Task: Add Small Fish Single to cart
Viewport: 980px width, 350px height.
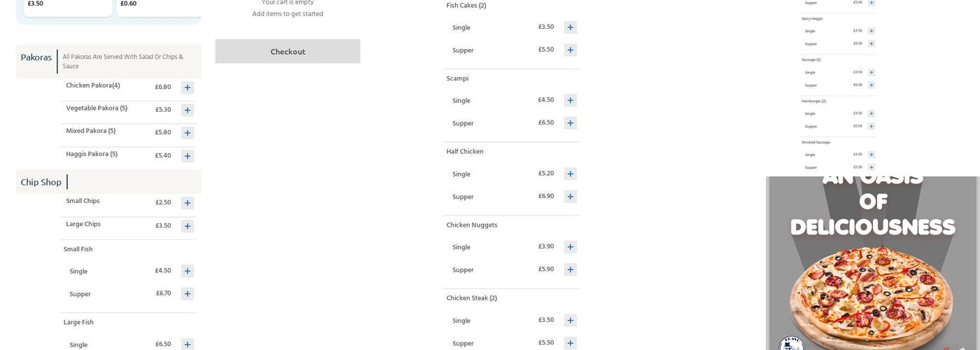Action: [x=187, y=271]
